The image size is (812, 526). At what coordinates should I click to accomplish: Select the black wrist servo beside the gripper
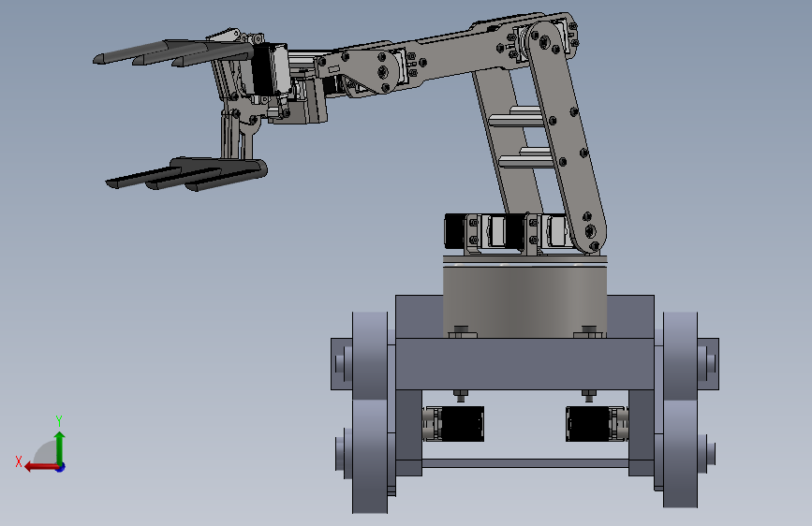tap(270, 69)
